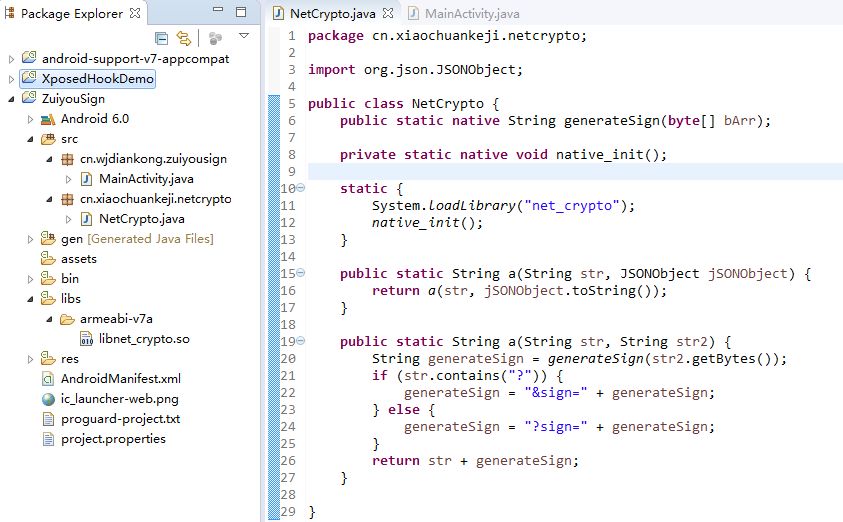The height and width of the screenshot is (522, 843).
Task: Click the NetCrypto.java file icon in tree
Action: tap(86, 219)
